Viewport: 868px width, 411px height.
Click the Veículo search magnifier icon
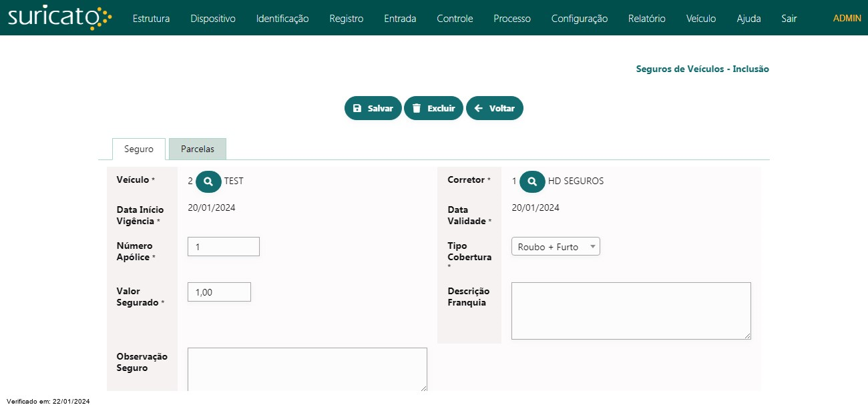coord(208,181)
